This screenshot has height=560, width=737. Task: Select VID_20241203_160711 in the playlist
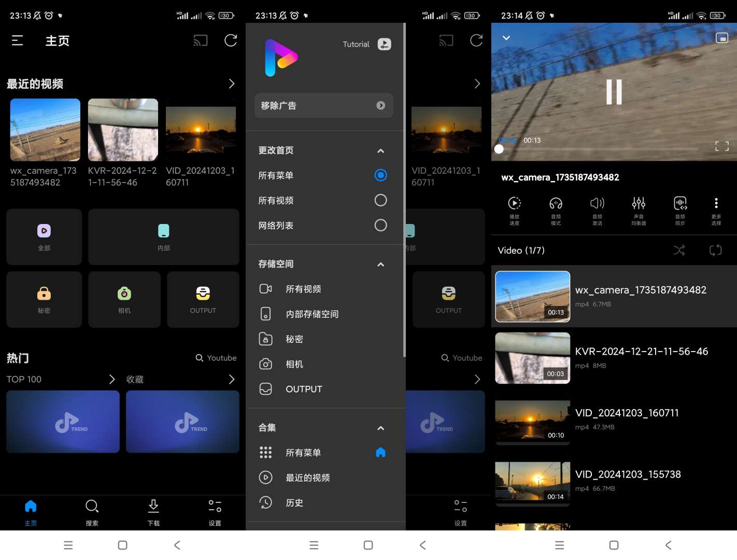tap(614, 419)
